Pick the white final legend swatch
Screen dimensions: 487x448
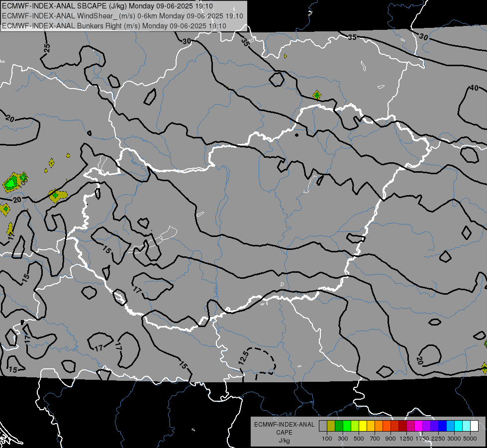click(475, 426)
